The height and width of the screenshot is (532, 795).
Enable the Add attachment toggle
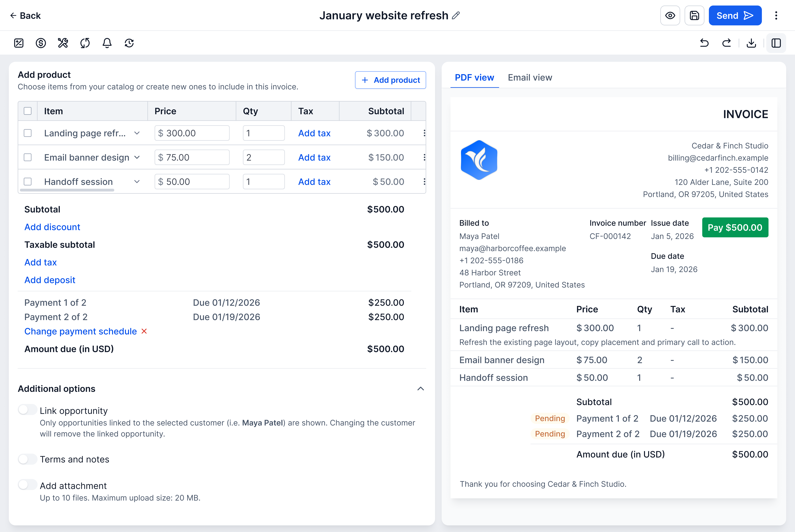[27, 485]
